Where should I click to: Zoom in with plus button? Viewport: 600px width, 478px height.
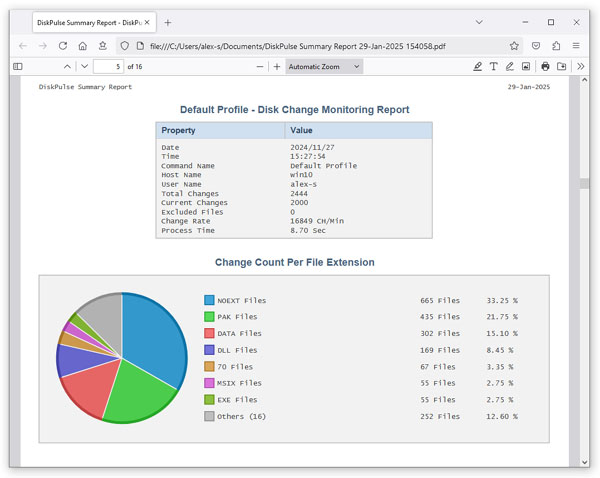tap(277, 67)
